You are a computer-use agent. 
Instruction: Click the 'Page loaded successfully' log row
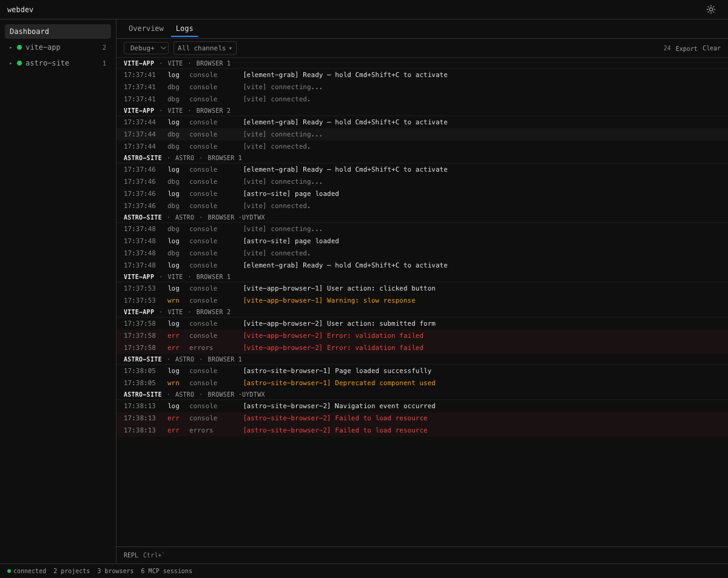(x=422, y=371)
